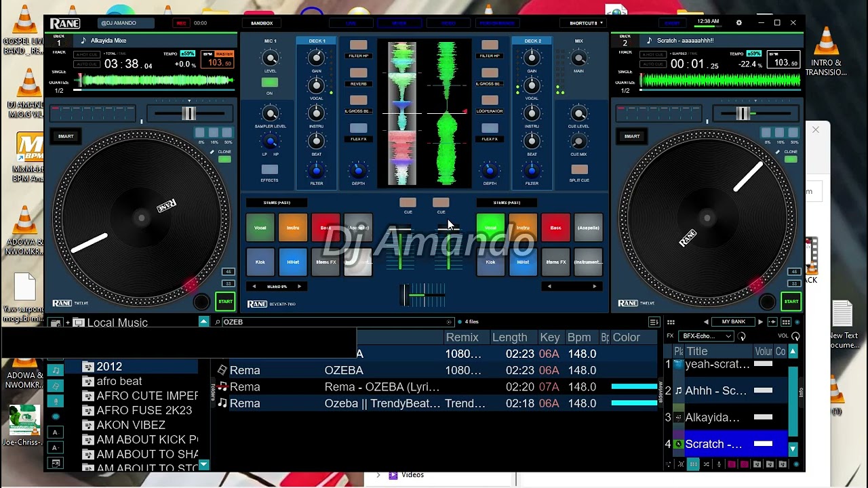Open the SANDBOX option
Viewport: 868px width, 488px height.
point(262,23)
